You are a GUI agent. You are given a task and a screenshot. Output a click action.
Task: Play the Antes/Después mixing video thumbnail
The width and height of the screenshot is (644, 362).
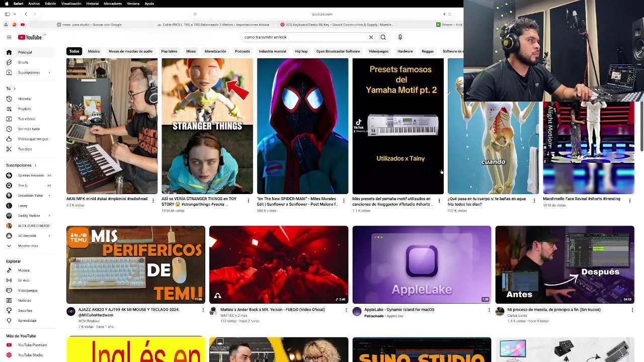point(565,264)
